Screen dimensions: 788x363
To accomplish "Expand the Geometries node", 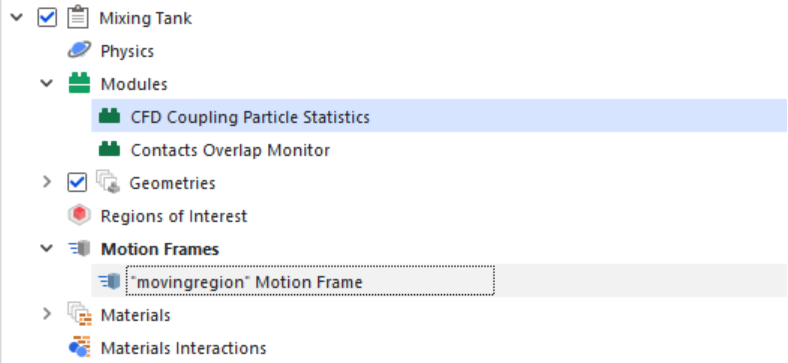I will (x=47, y=182).
